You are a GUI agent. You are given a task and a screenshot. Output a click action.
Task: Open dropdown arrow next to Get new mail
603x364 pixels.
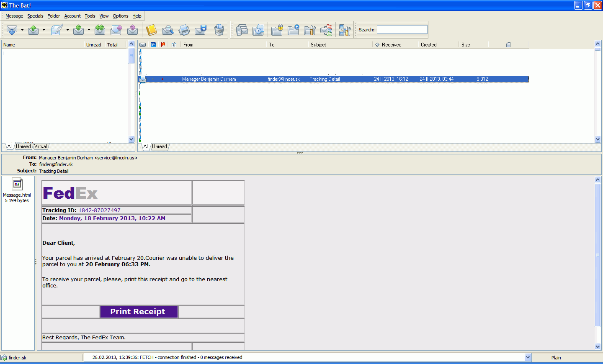[x=22, y=30]
